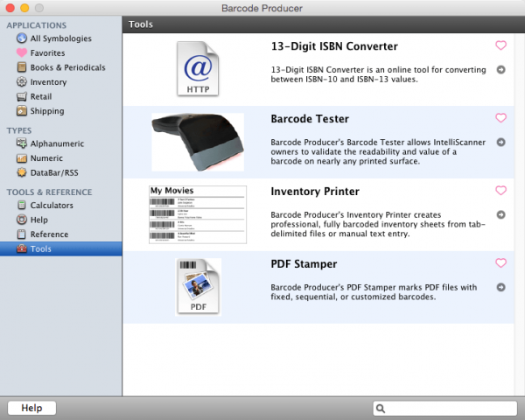This screenshot has height=420, width=525.
Task: Toggle favorite heart for Barcode Tester
Action: click(500, 118)
